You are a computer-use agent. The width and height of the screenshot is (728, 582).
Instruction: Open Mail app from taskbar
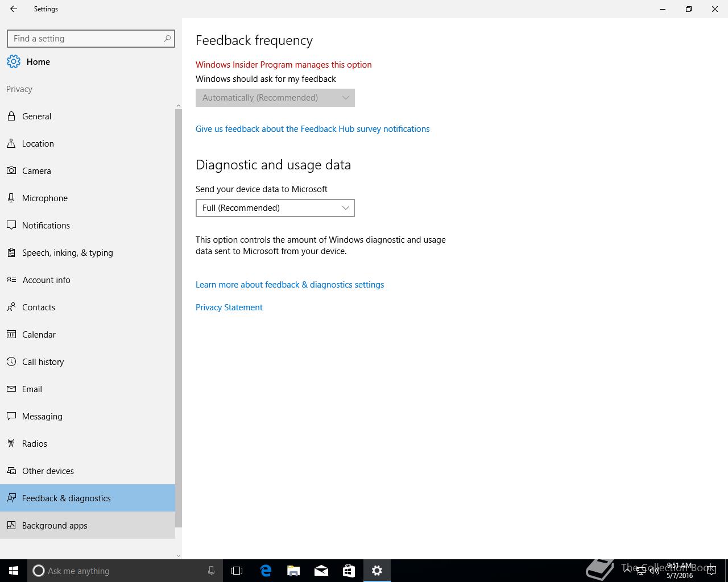pos(321,571)
